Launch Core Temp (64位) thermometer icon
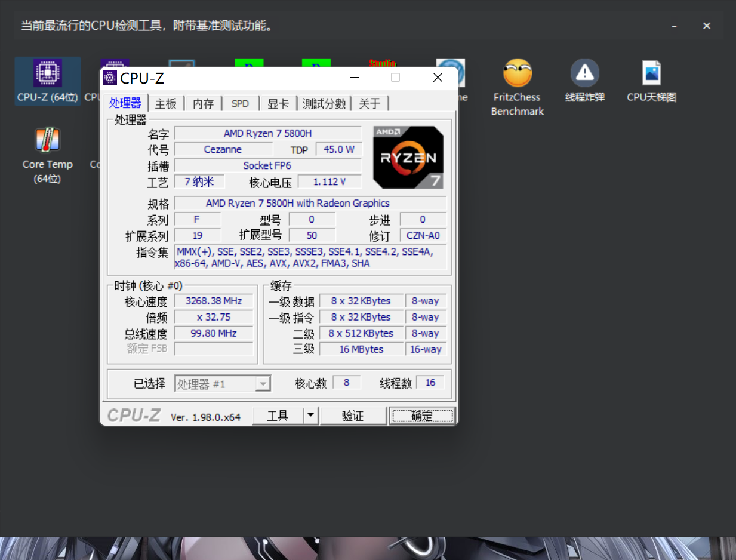 [x=47, y=140]
